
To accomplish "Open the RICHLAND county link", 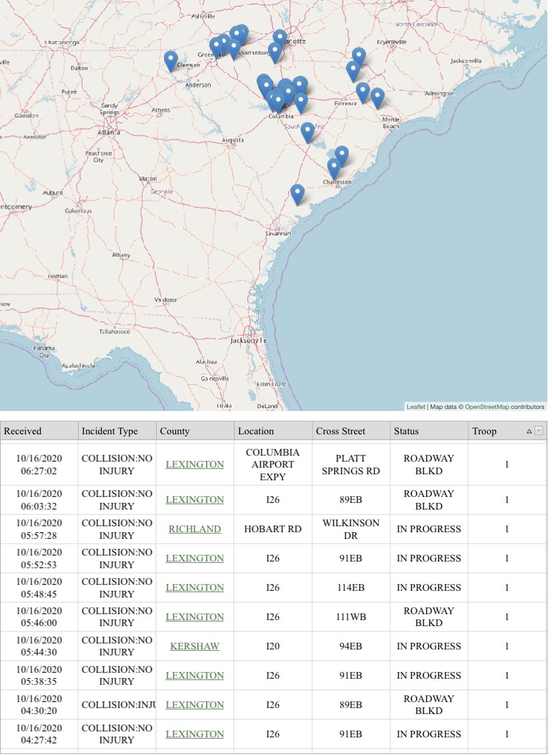I will pos(195,529).
